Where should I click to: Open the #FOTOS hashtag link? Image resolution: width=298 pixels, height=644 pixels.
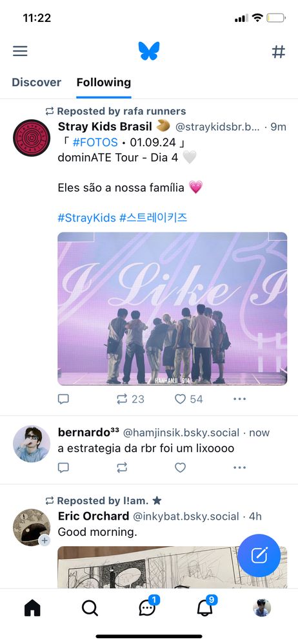tap(95, 142)
